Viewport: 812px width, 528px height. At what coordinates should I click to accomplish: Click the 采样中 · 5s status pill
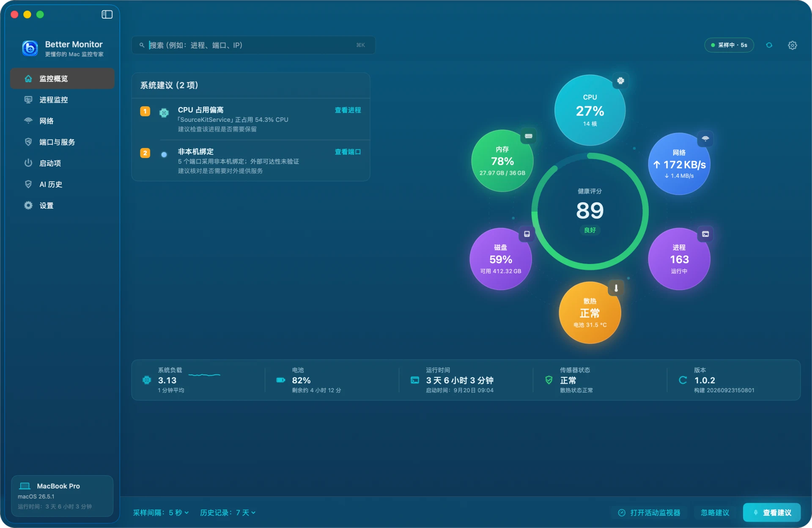pyautogui.click(x=729, y=45)
